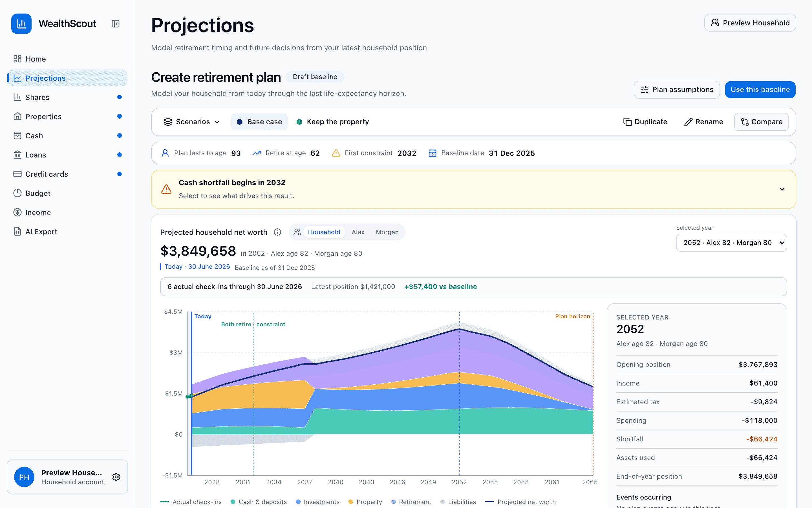This screenshot has width=812, height=508.
Task: Click the Retire at age trend icon
Action: click(x=257, y=153)
